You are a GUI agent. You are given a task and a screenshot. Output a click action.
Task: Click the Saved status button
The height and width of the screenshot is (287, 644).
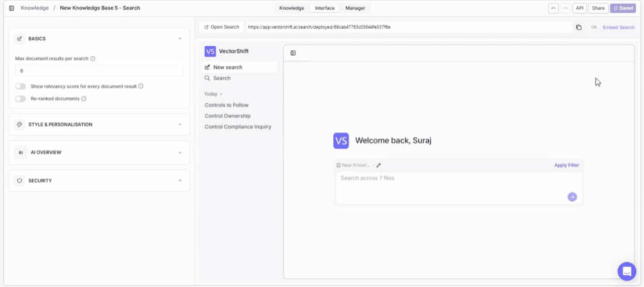(x=623, y=8)
